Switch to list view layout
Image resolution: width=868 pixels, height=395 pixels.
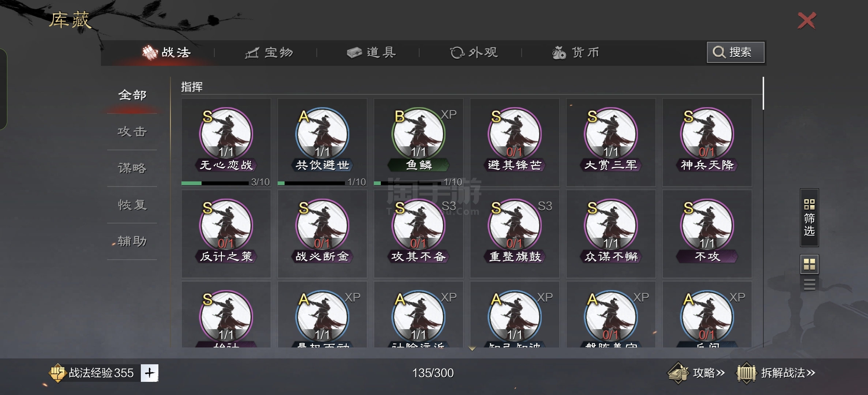coord(809,284)
